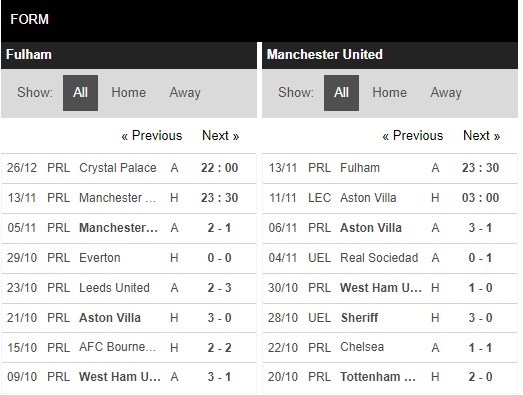Filter Manchester United form by Away

[446, 93]
